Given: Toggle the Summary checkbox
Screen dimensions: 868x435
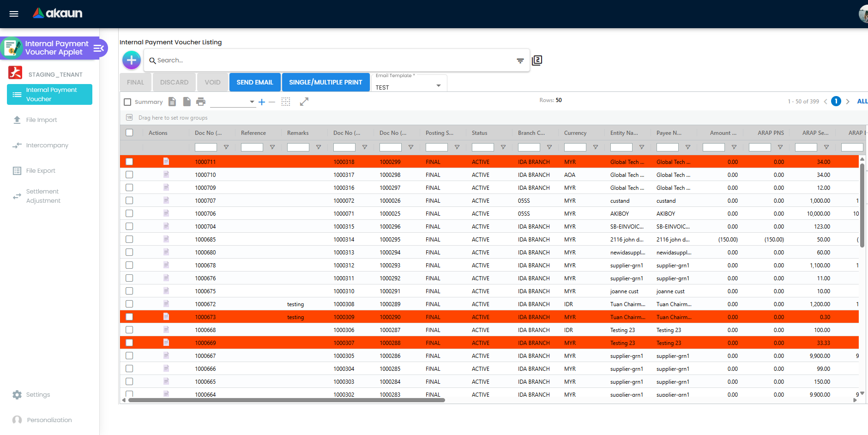Looking at the screenshot, I should click(x=128, y=102).
